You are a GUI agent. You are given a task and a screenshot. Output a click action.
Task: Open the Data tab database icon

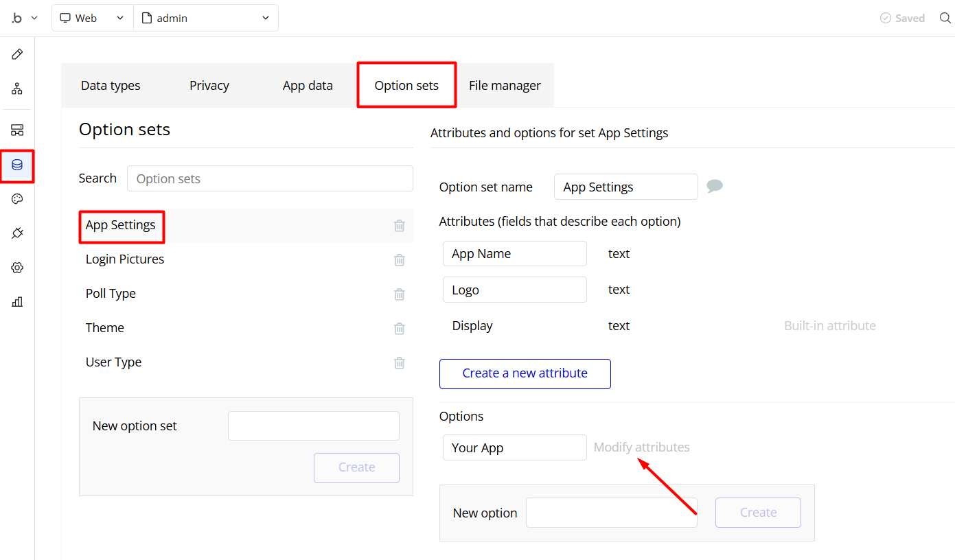(x=17, y=165)
